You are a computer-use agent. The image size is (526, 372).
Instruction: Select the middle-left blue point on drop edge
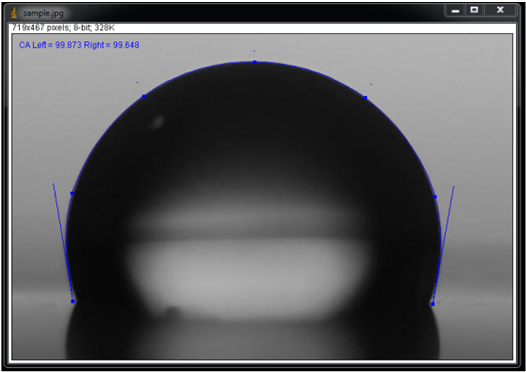pos(72,193)
